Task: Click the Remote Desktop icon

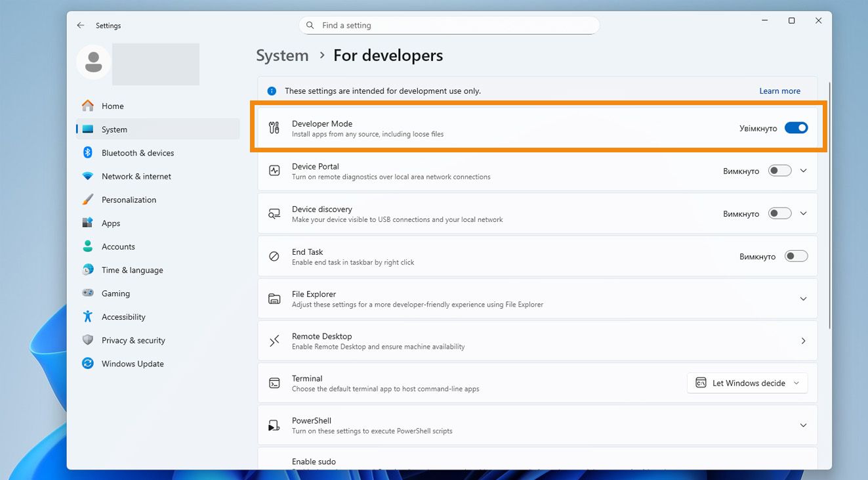Action: click(x=274, y=341)
